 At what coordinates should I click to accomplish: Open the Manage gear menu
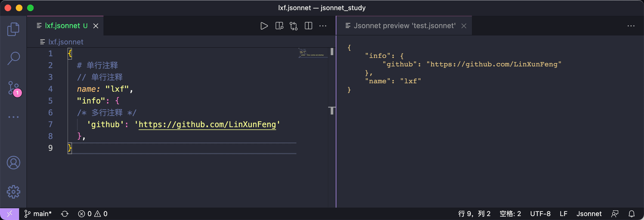[x=13, y=192]
